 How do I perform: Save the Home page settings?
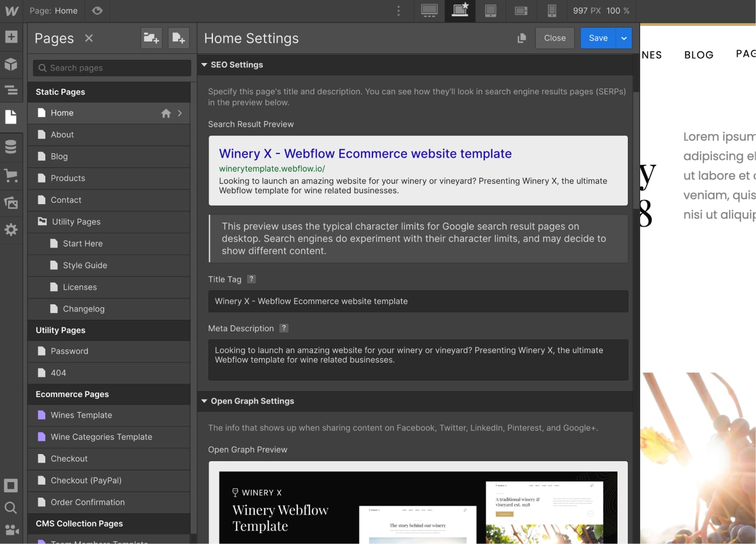(x=598, y=38)
